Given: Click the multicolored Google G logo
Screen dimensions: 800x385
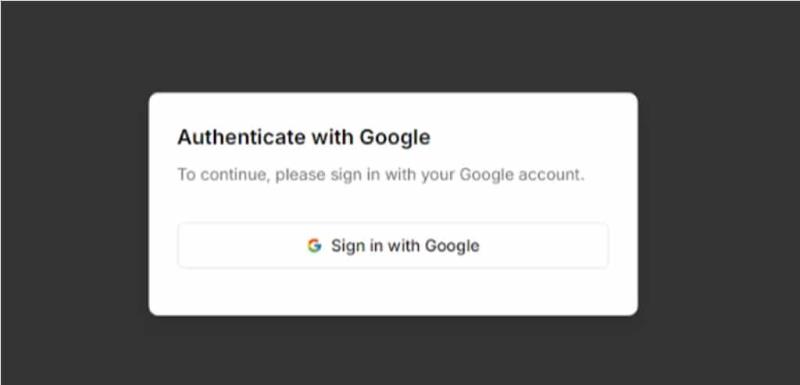Looking at the screenshot, I should click(x=314, y=246).
